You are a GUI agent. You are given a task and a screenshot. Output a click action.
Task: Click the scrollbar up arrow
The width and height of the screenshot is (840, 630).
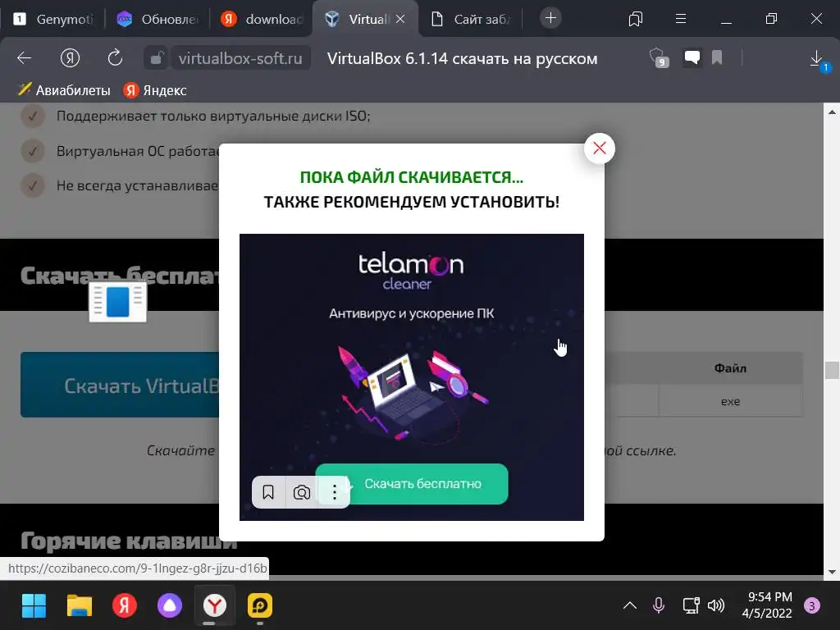[x=832, y=112]
